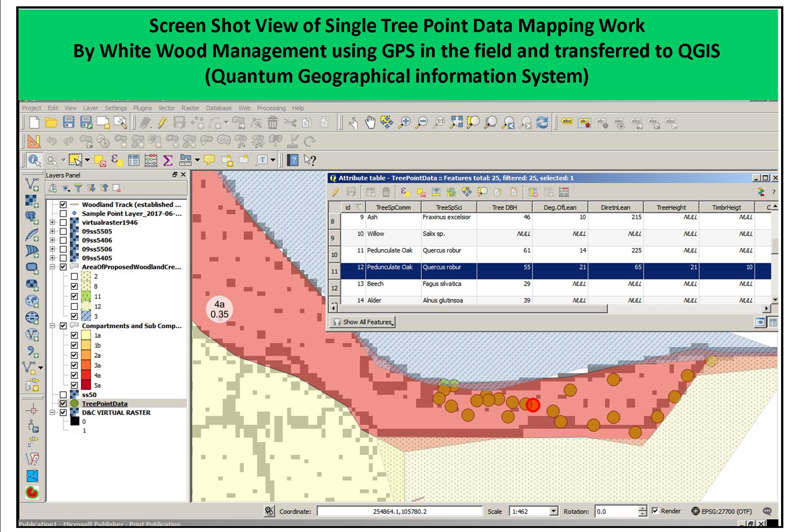Open the Scale dropdown in status bar
The height and width of the screenshot is (532, 791).
pyautogui.click(x=553, y=511)
